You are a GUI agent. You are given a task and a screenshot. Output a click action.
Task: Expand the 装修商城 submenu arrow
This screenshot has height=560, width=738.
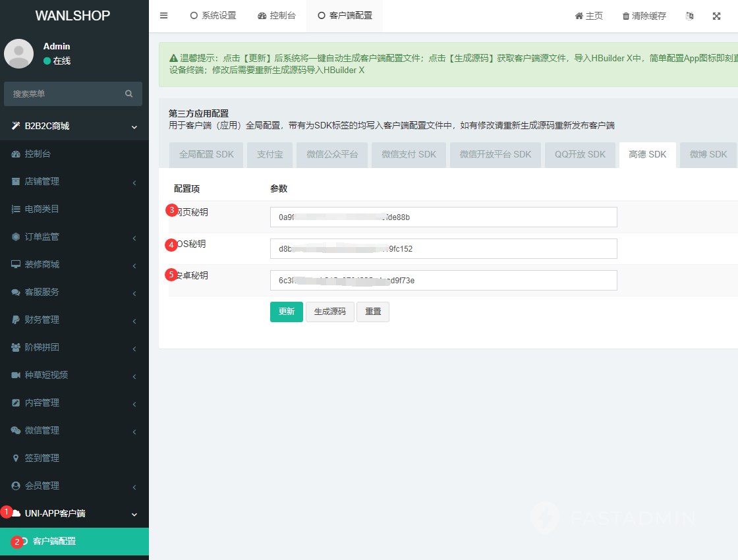pos(134,266)
